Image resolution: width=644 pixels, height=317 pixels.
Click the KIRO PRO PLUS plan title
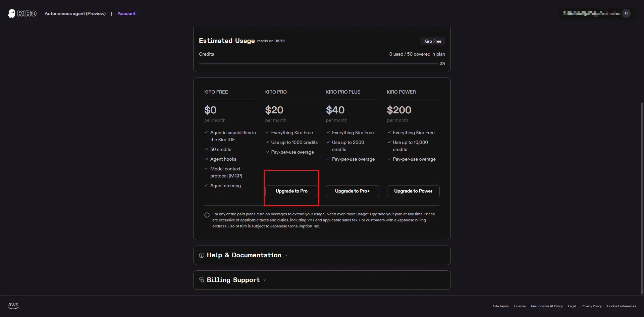pyautogui.click(x=343, y=92)
